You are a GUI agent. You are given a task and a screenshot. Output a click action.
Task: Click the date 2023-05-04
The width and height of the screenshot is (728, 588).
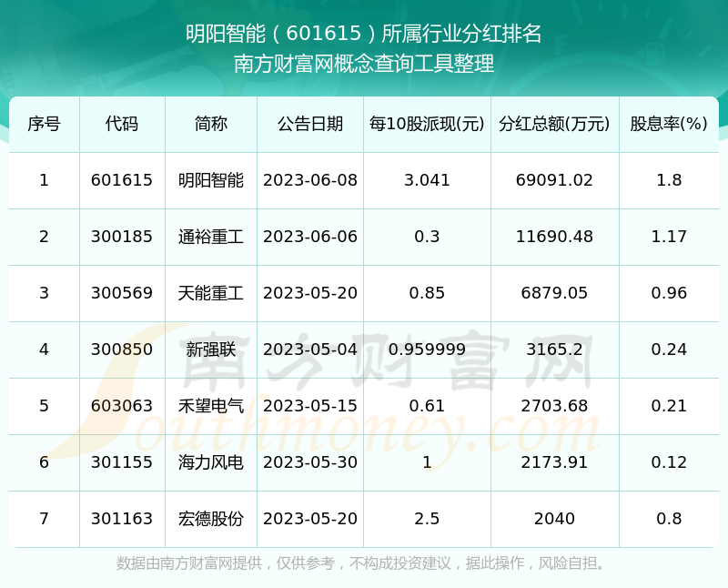(x=310, y=350)
